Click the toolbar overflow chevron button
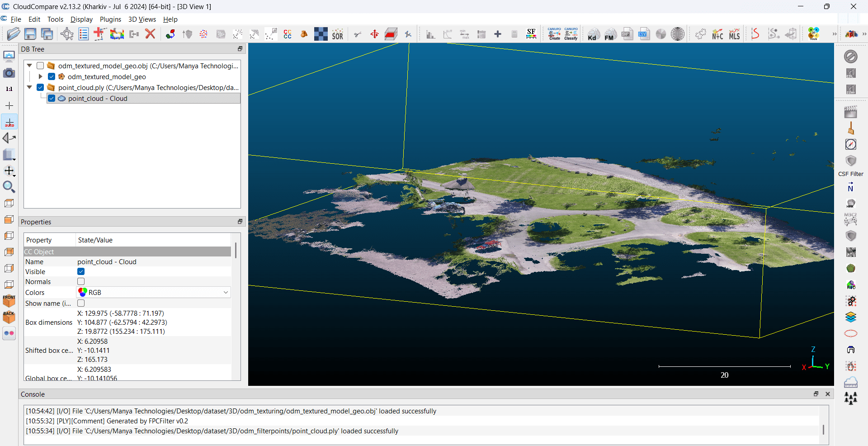 tap(835, 34)
